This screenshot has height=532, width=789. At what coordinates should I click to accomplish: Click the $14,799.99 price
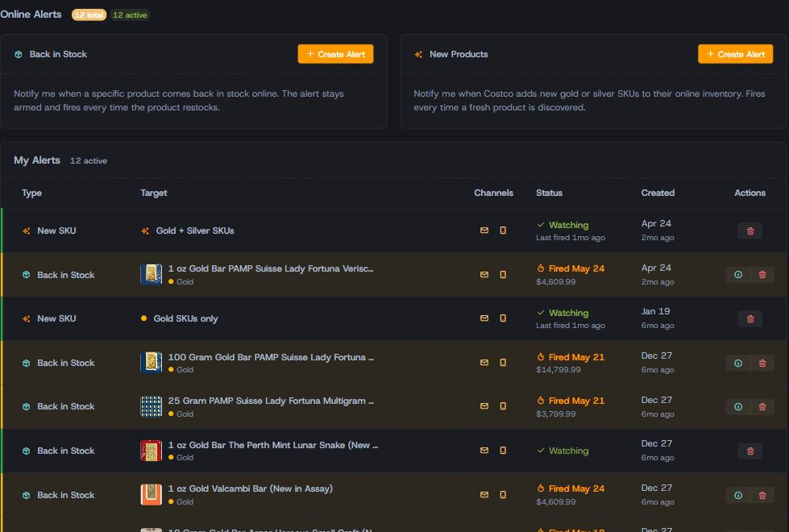558,369
